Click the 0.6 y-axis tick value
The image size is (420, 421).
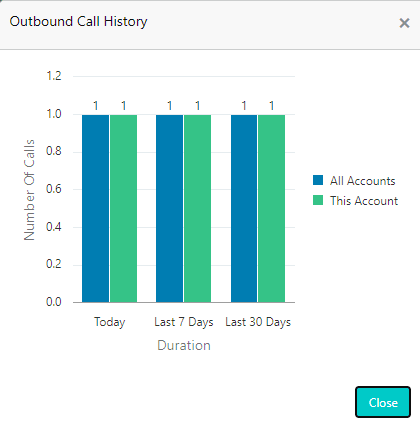tap(54, 189)
